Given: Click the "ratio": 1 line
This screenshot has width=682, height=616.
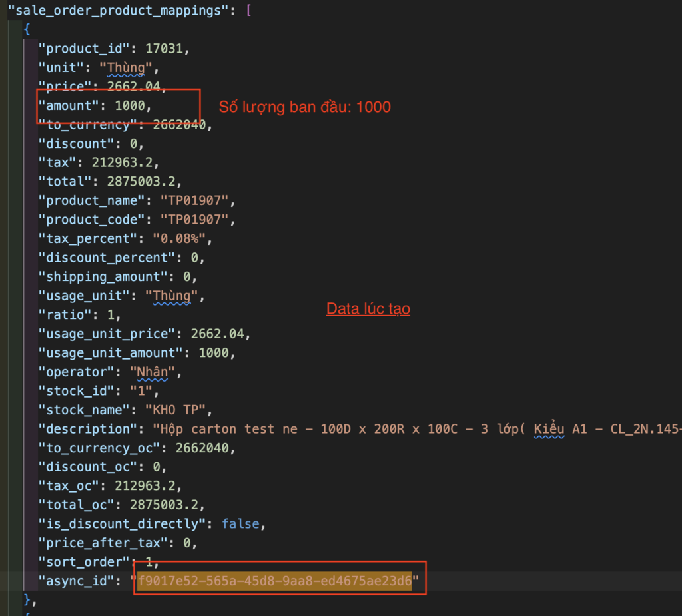Looking at the screenshot, I should tap(80, 314).
